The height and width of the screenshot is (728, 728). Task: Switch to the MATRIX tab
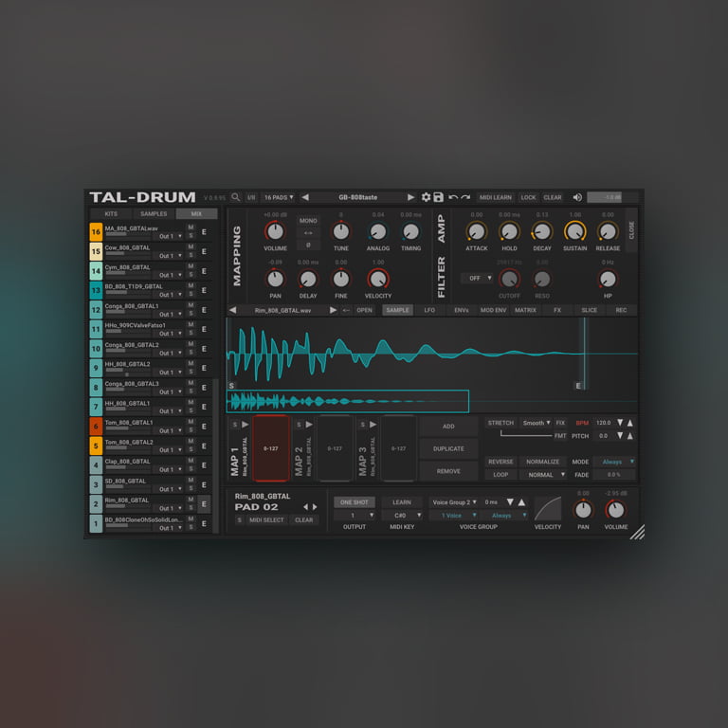pos(525,310)
